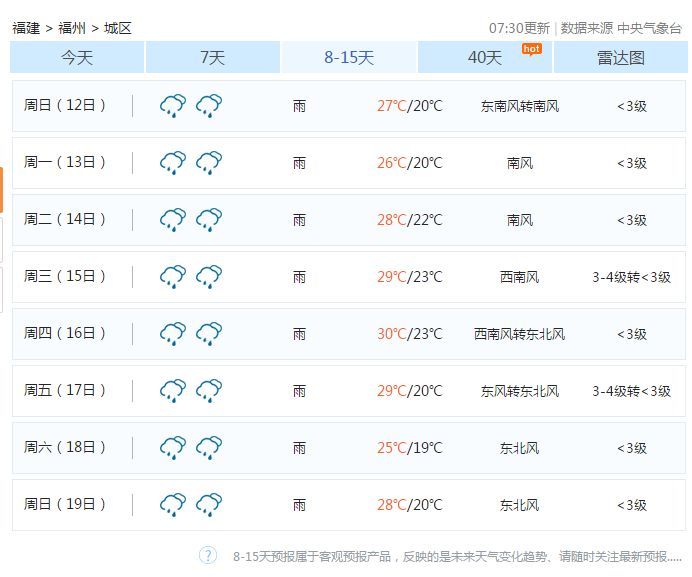Click second rain icon for 周一(13日)
692x577 pixels.
coord(209,162)
